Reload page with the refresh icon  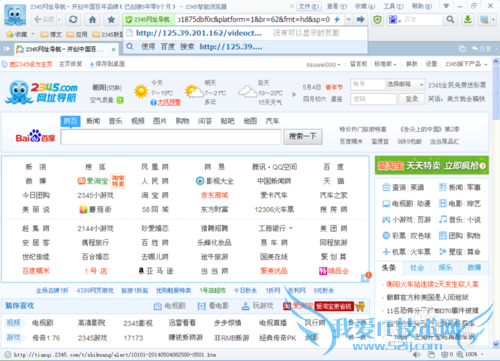73,19
